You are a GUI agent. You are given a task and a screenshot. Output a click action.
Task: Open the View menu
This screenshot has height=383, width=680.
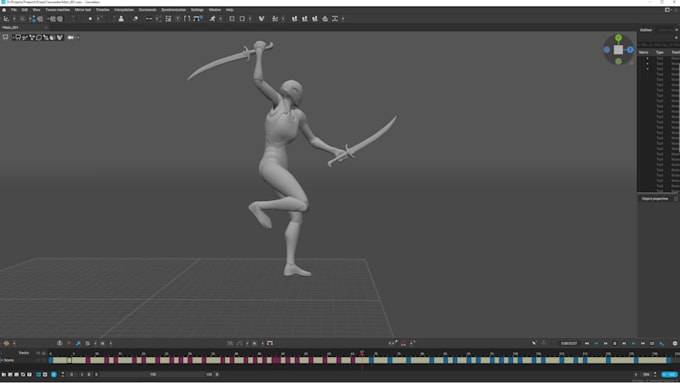36,10
